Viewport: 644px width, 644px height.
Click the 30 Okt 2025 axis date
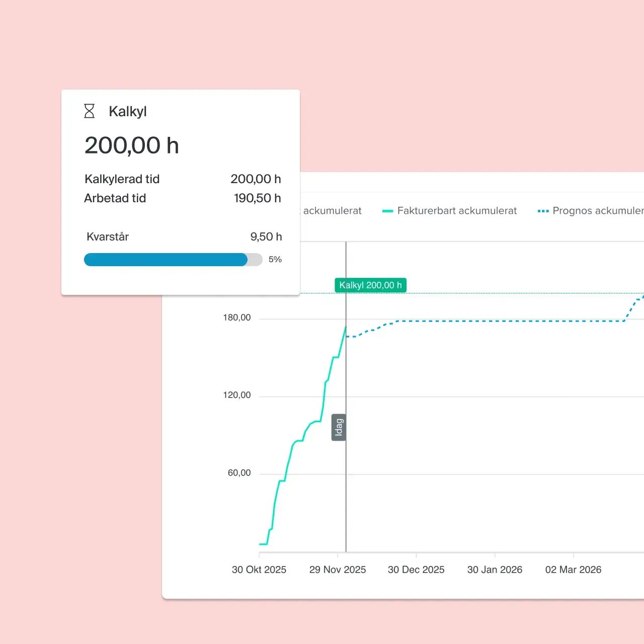tap(259, 570)
